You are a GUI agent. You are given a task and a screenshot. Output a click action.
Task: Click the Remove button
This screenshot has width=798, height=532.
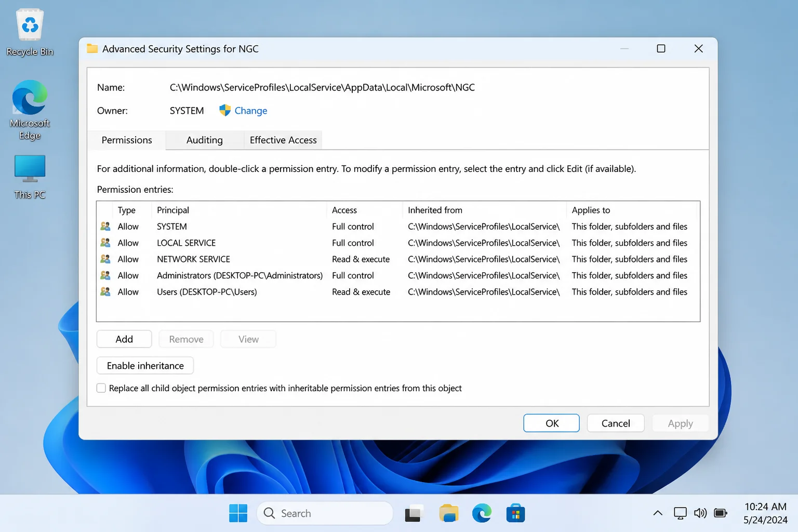pos(186,339)
